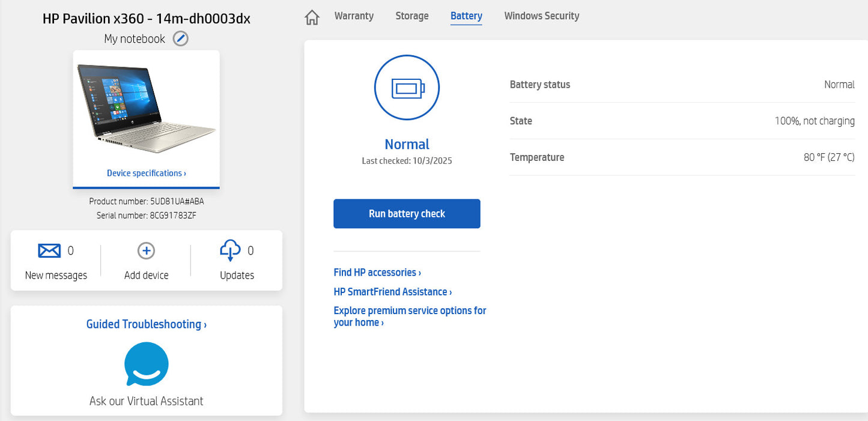This screenshot has width=868, height=421.
Task: Switch to the Warranty tab
Action: (x=354, y=16)
